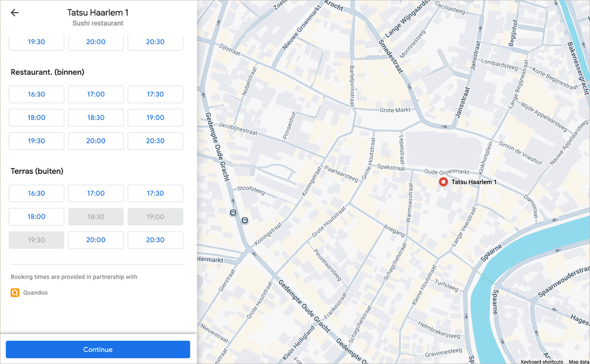This screenshot has height=364, width=590.
Task: Click the disabled 18:30 Terras slot
Action: pyautogui.click(x=96, y=217)
